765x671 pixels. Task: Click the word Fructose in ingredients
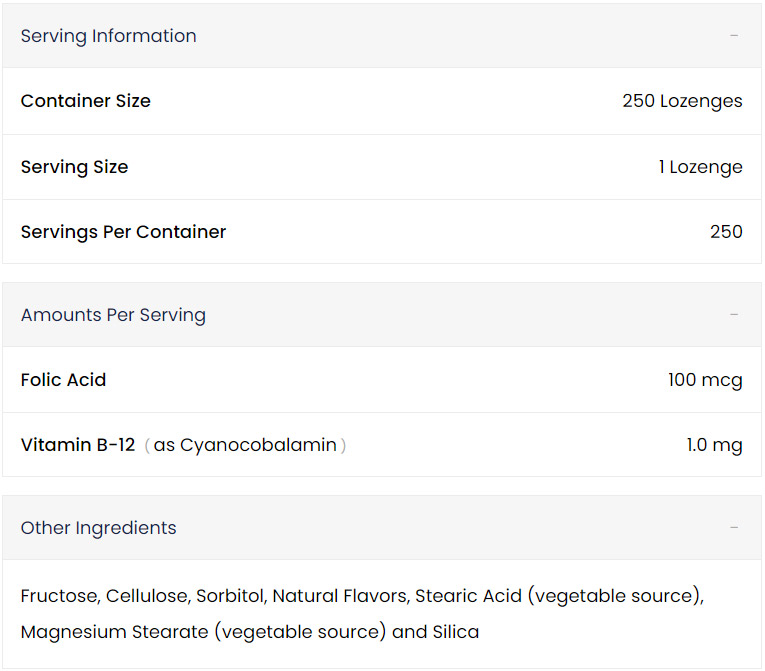pyautogui.click(x=59, y=596)
